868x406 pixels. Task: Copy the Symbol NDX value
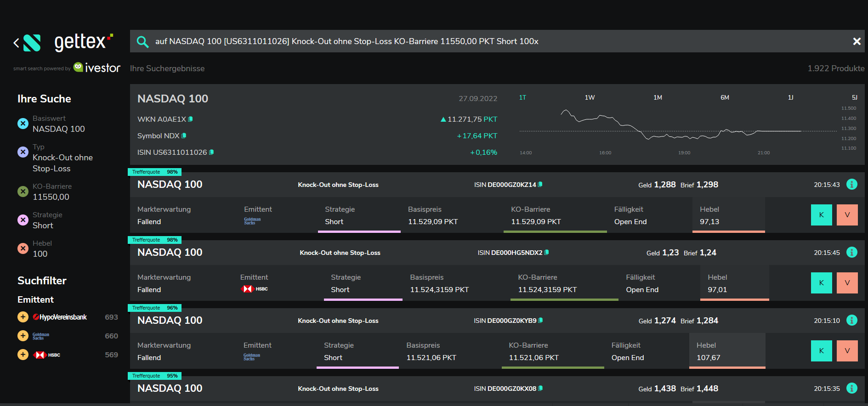184,135
